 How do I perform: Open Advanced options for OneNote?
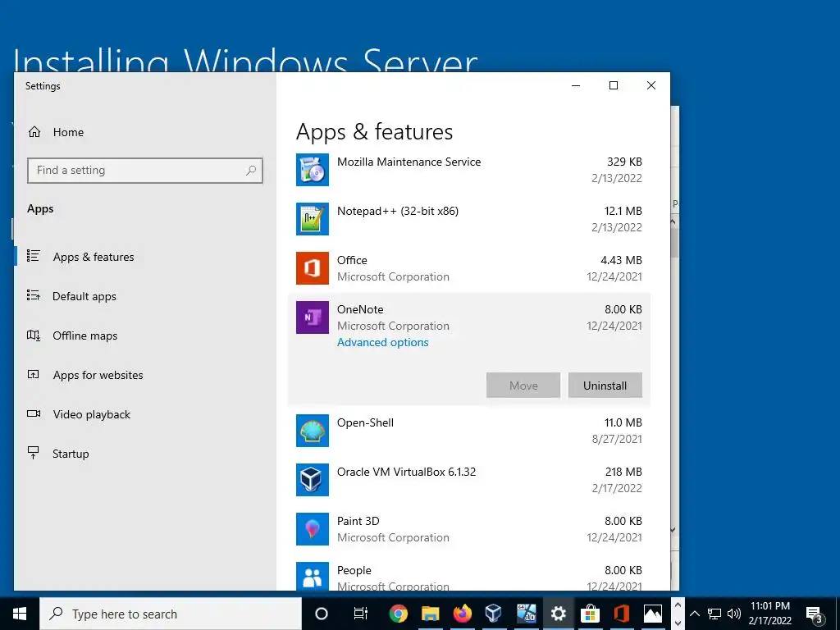click(382, 342)
